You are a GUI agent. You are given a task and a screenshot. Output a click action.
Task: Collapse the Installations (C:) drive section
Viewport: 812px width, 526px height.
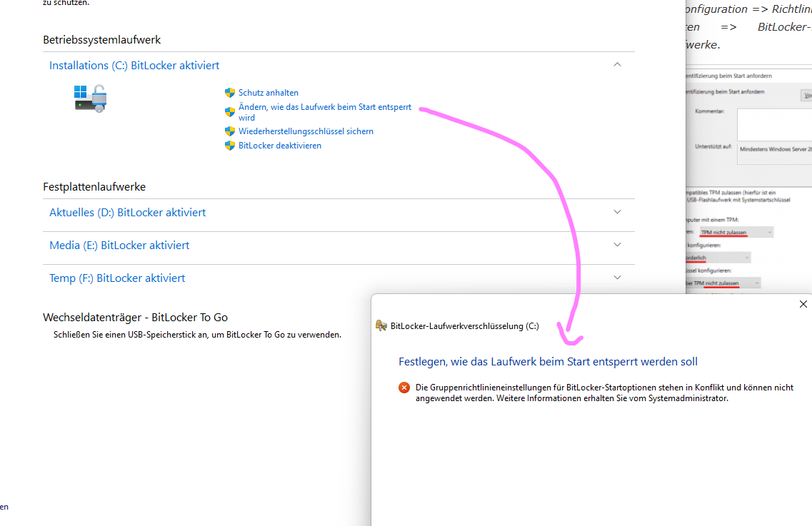pos(617,65)
